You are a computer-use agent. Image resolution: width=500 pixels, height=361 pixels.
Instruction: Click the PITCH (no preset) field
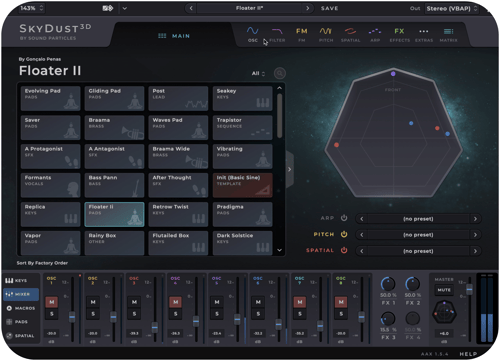(418, 235)
